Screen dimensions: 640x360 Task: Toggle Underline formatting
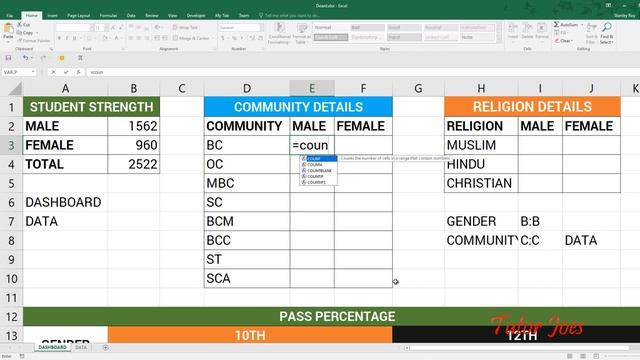click(x=74, y=38)
